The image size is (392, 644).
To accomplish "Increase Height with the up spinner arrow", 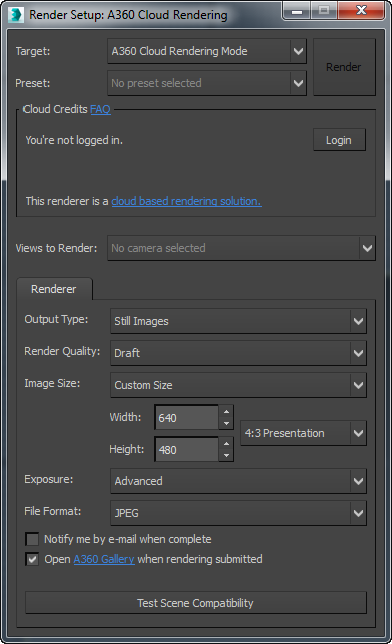I will tap(226, 444).
